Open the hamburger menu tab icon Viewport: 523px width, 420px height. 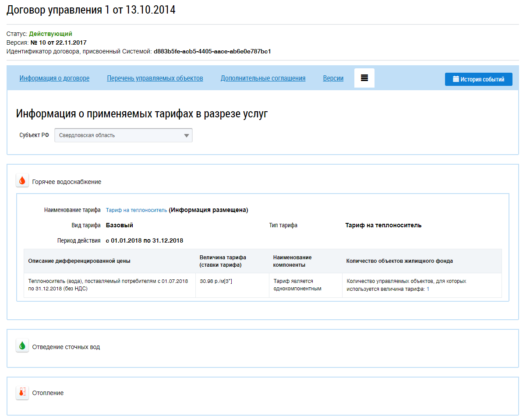click(364, 78)
